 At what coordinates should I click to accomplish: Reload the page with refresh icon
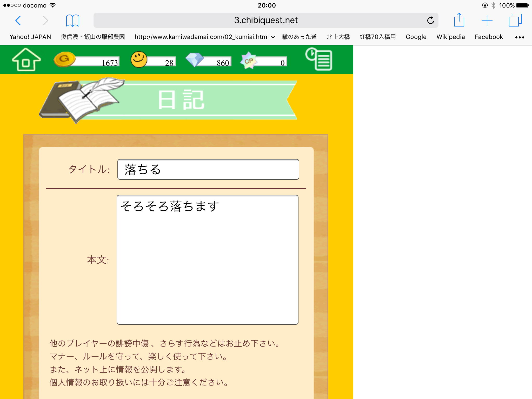(x=430, y=20)
